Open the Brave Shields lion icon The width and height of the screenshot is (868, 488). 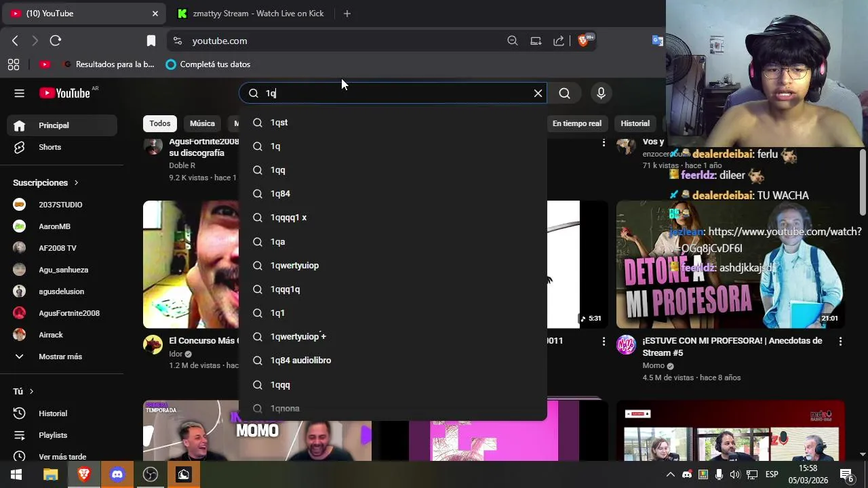point(583,41)
